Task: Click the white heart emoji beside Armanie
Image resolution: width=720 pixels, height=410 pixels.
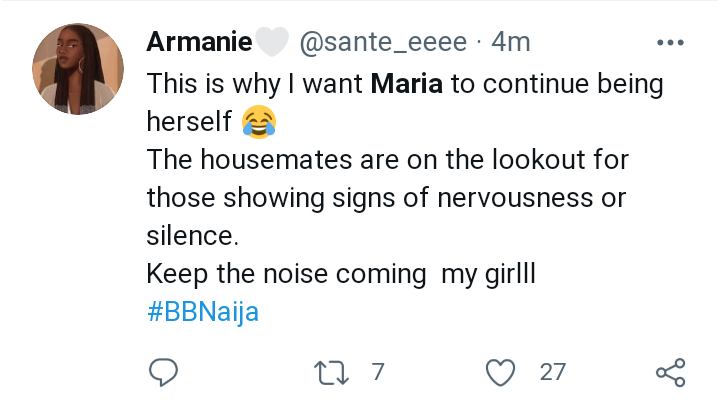Action: tap(269, 42)
